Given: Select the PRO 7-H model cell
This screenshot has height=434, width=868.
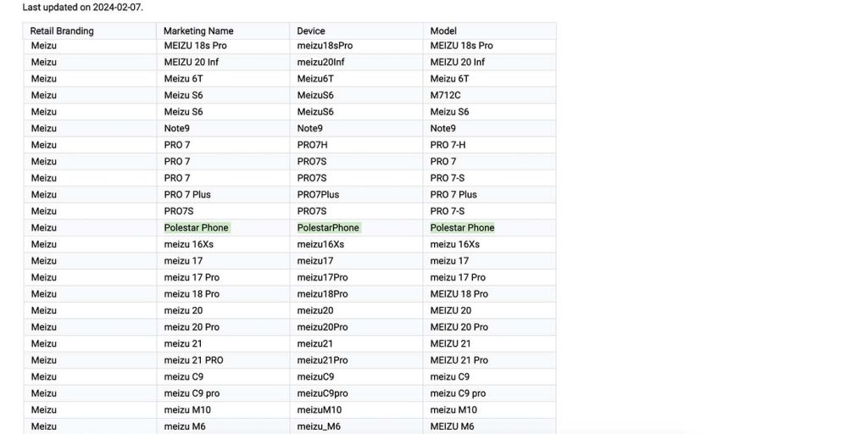Looking at the screenshot, I should (x=448, y=145).
